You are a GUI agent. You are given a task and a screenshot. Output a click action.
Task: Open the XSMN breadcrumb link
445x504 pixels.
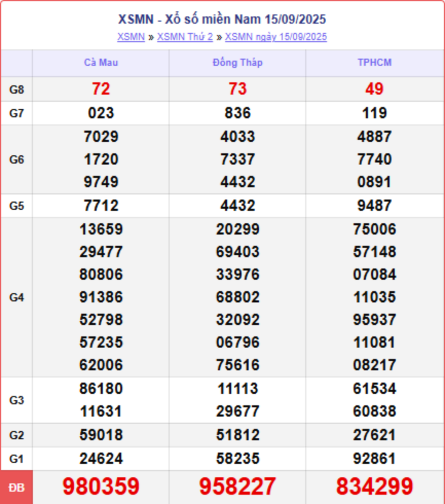[131, 37]
